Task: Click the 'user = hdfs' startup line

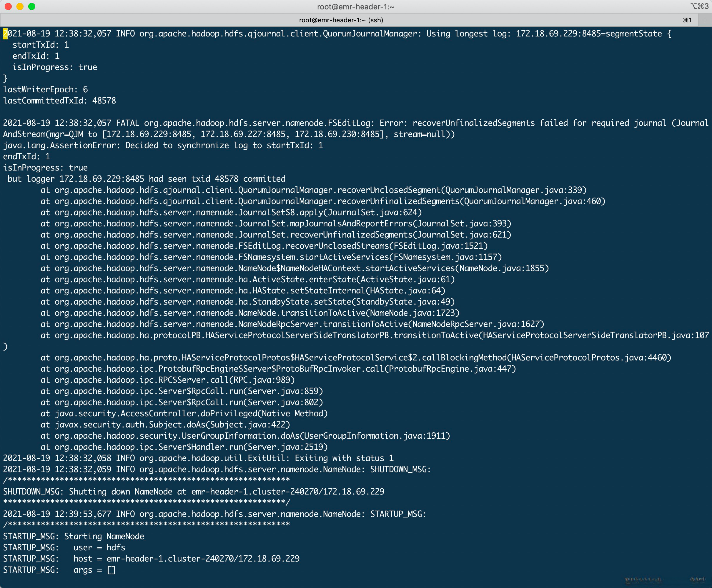Action: coord(99,547)
